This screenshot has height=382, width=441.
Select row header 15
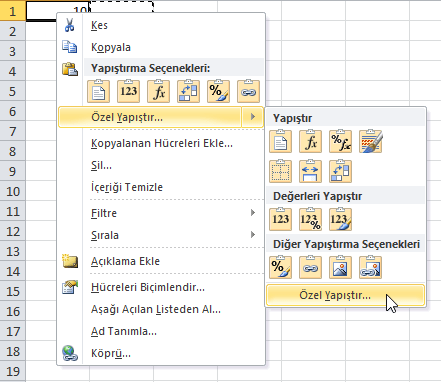pos(13,291)
